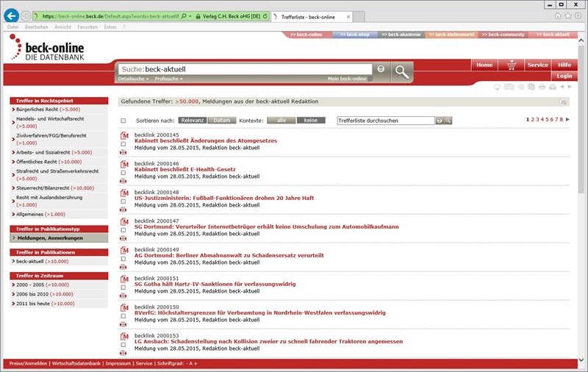Viewport: 588px width, 372px height.
Task: Click the previous document arrow icon
Action: [562, 87]
